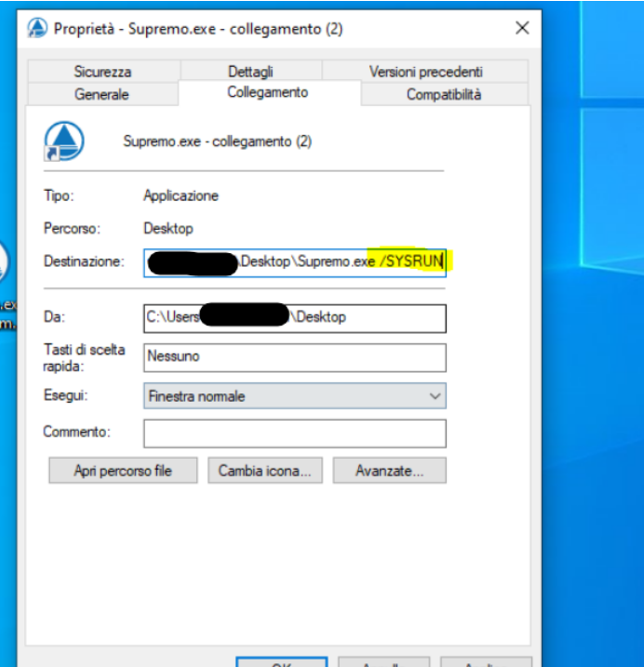This screenshot has width=644, height=667.
Task: Close the Proprietà dialog window
Action: click(x=522, y=29)
